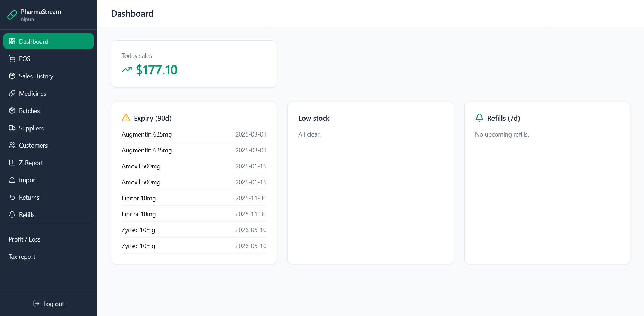Click the Expiry warning triangle icon
Screen dimensions: 644x316
coord(126,118)
